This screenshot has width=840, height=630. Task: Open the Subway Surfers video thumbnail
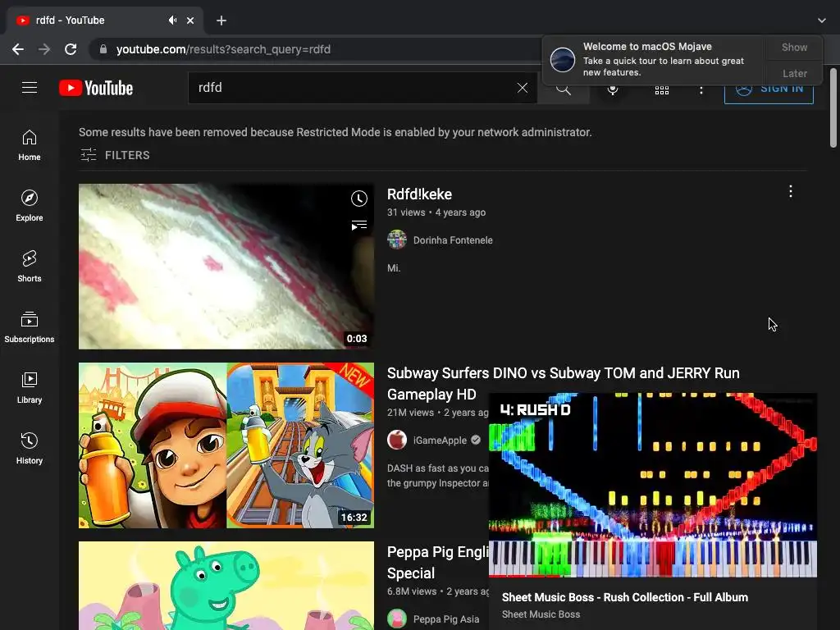(x=226, y=445)
